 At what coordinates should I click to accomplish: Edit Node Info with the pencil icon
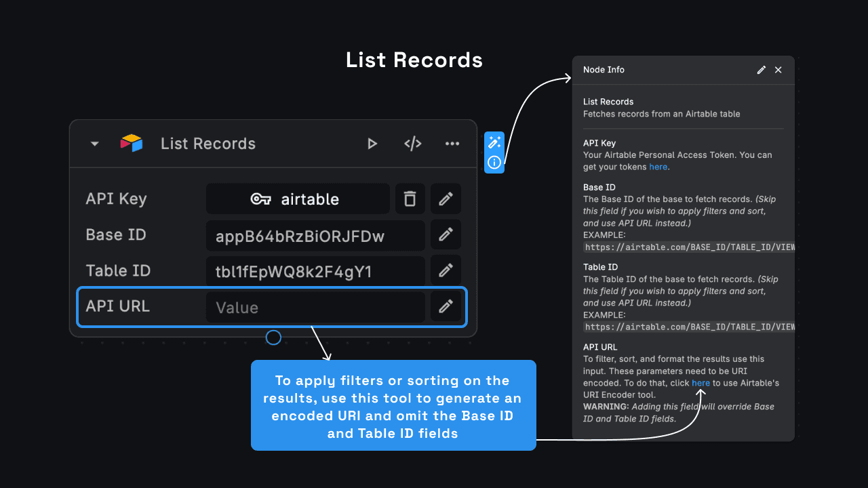762,70
